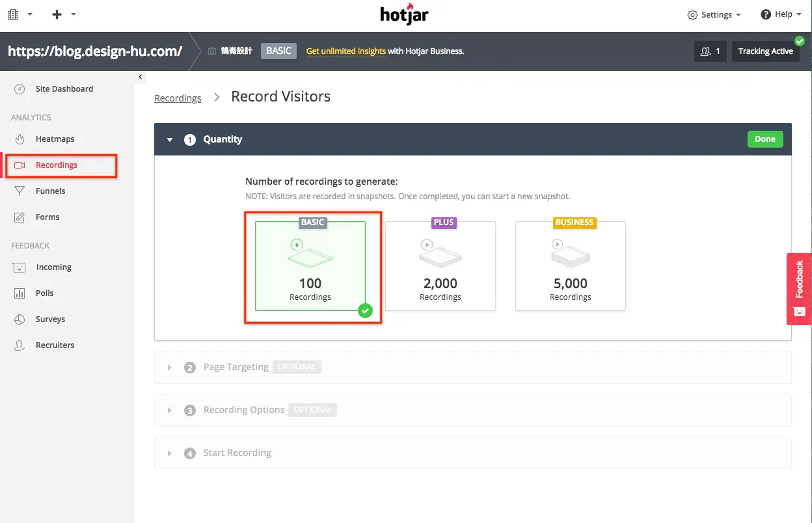Click the Site Dashboard gauge icon
This screenshot has width=812, height=523.
(20, 89)
